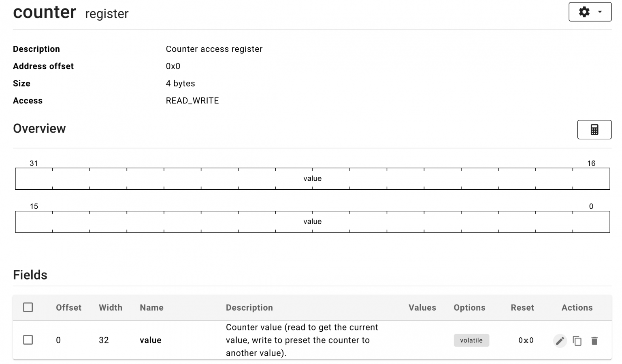Viewport: 622px width, 364px height.
Task: Click the calculator icon beside the Overview heading
Action: (x=594, y=129)
